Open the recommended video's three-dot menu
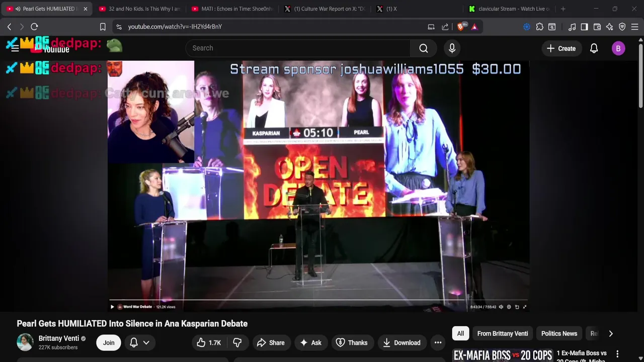The width and height of the screenshot is (644, 362). pyautogui.click(x=617, y=354)
